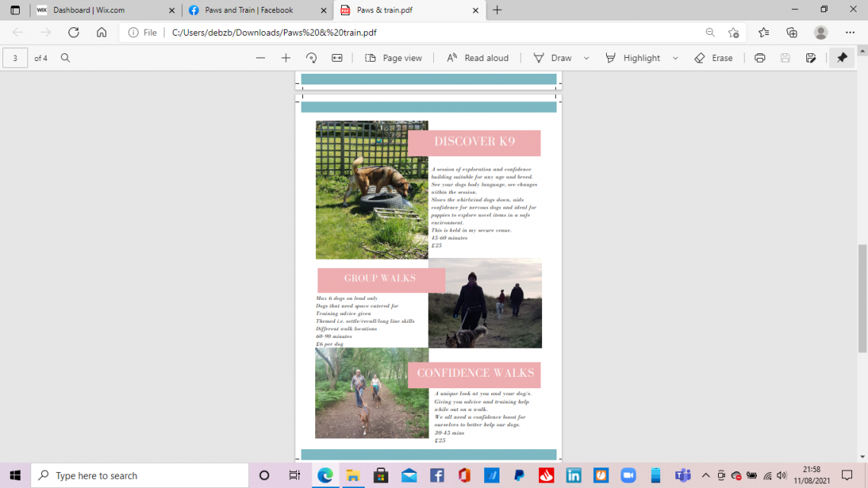Click the page number input field
This screenshot has width=868, height=488.
tap(15, 58)
